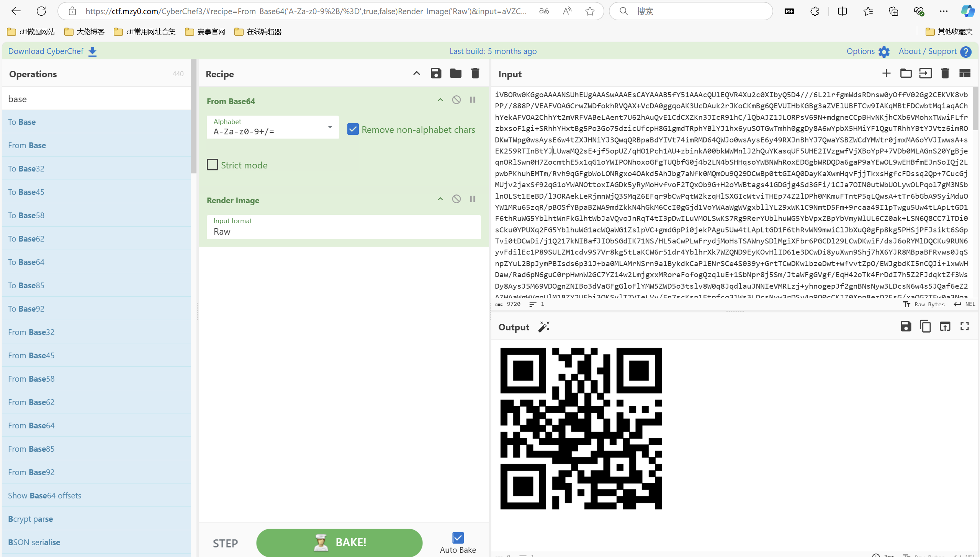Select the To Base85 operation

click(x=97, y=285)
